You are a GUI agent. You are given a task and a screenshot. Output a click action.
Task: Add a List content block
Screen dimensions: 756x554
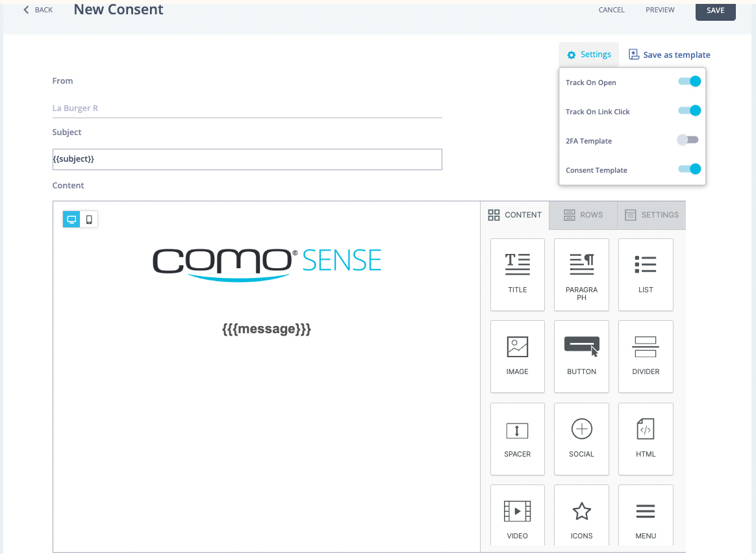click(x=646, y=275)
